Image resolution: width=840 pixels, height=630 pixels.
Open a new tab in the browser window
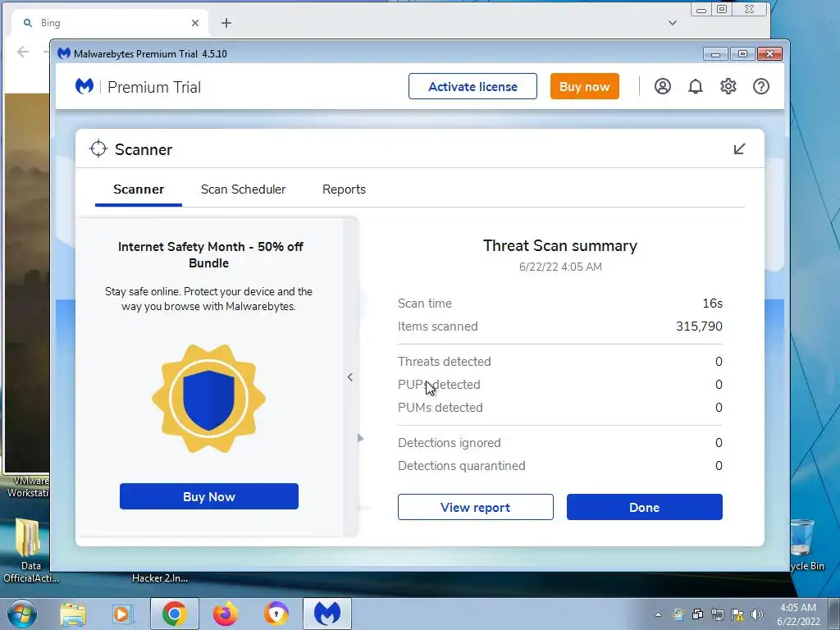pyautogui.click(x=226, y=23)
